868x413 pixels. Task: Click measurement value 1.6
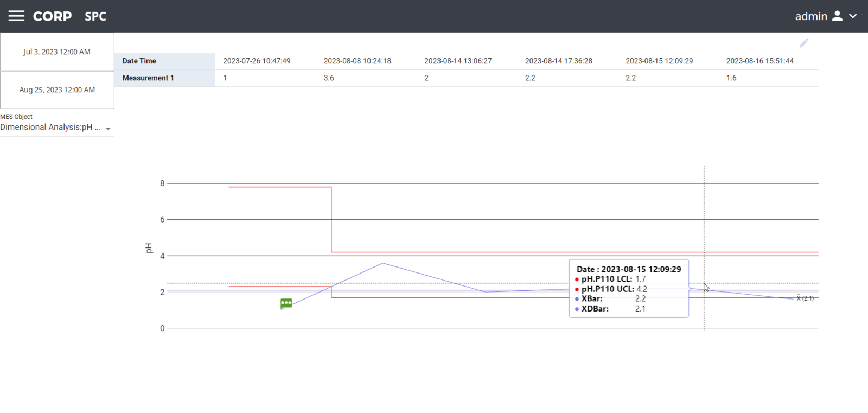(x=731, y=78)
